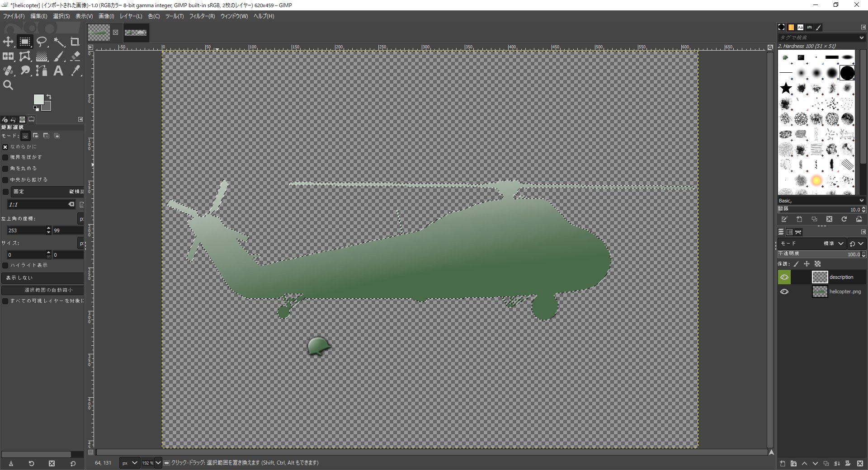Screen dimensions: 868x470
Task: Enable 境界をぼかす feather edges checkbox
Action: [5, 157]
